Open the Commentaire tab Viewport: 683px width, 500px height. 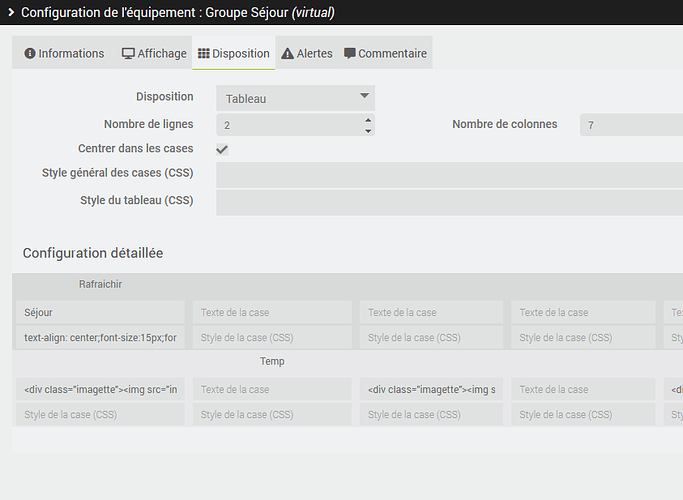tap(385, 54)
